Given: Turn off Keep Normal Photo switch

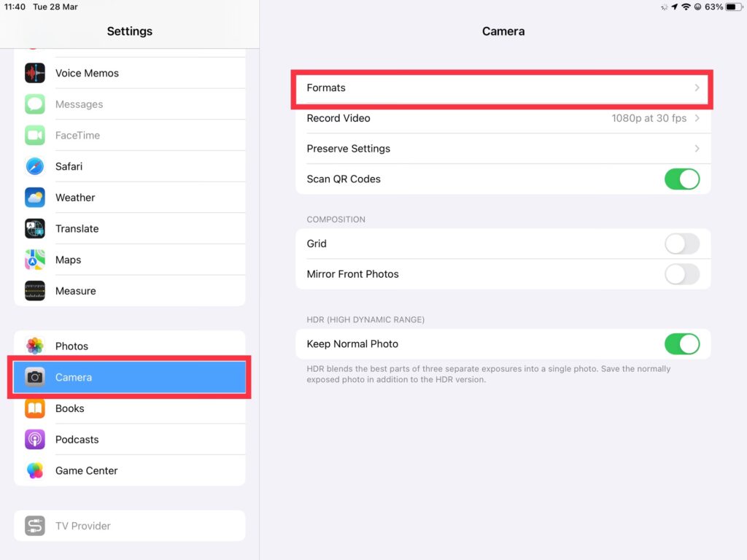Looking at the screenshot, I should 681,344.
